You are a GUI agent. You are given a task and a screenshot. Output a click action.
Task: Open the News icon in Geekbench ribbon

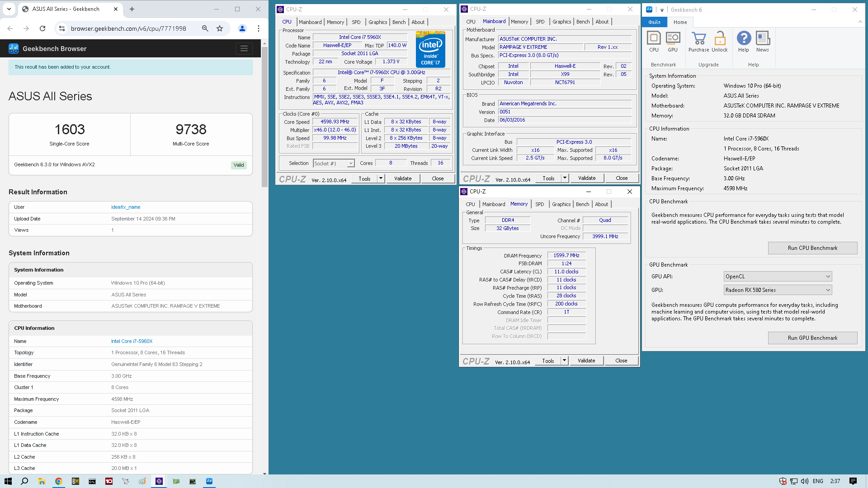(763, 42)
